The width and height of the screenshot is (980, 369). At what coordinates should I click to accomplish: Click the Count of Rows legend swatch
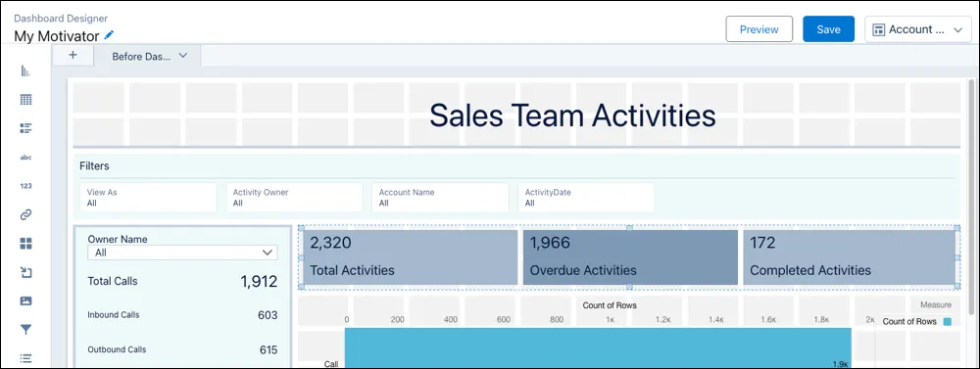coord(947,322)
